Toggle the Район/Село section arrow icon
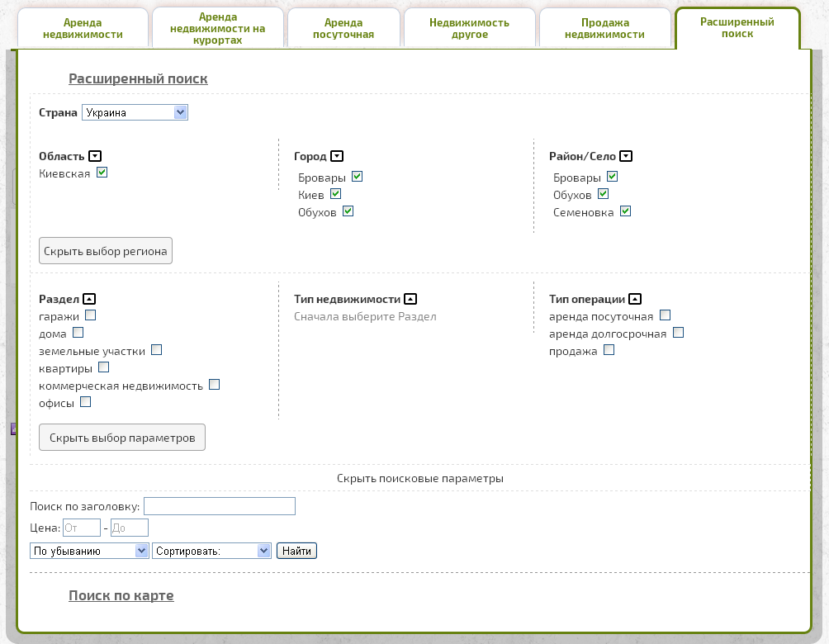This screenshot has width=829, height=644. pyautogui.click(x=626, y=156)
